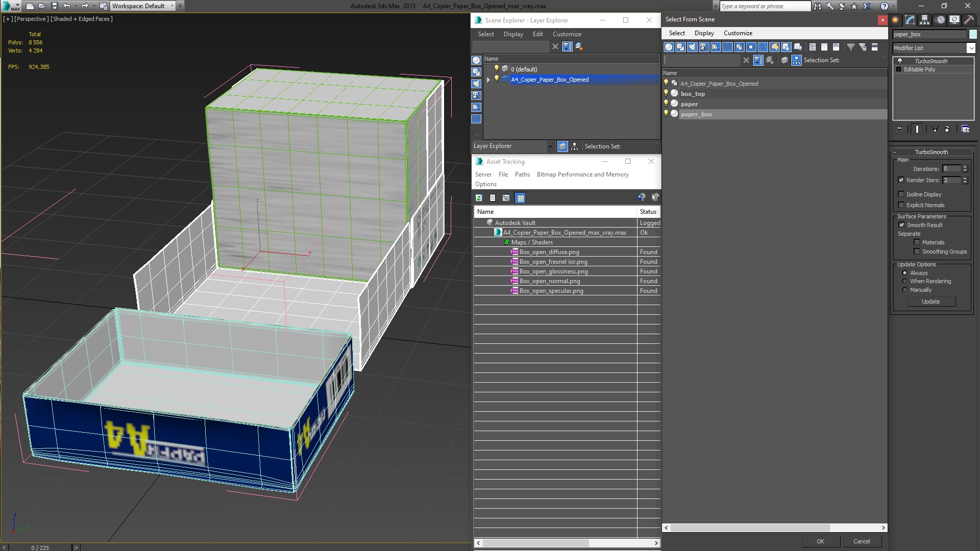
Task: Click Configure Modifier Sets icon
Action: click(965, 129)
